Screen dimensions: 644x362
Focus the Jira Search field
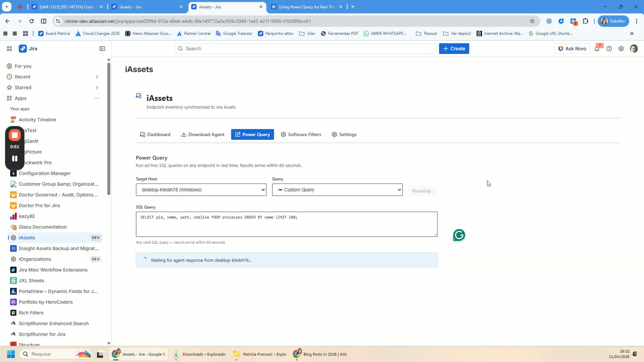[x=305, y=49]
